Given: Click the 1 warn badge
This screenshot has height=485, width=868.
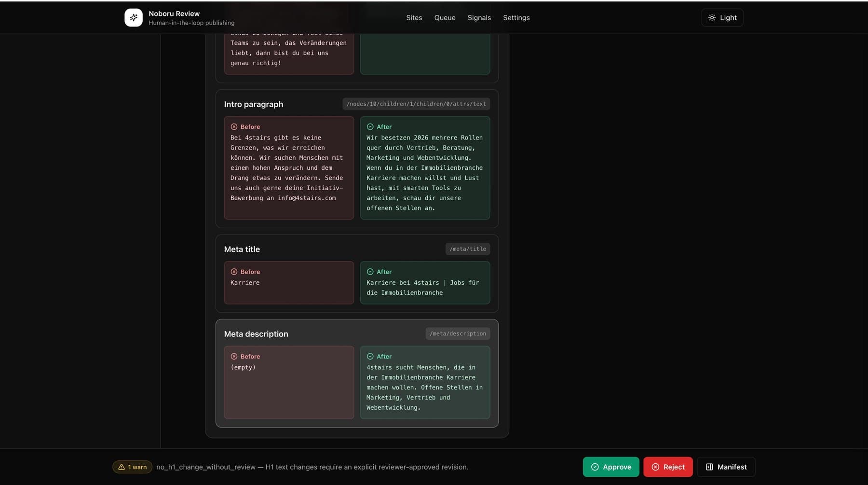Looking at the screenshot, I should pos(133,467).
